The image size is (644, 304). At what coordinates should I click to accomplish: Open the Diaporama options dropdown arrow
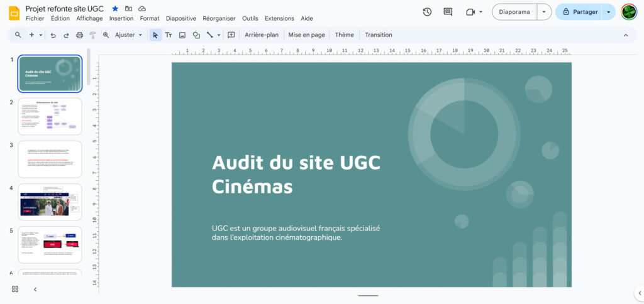tap(544, 12)
